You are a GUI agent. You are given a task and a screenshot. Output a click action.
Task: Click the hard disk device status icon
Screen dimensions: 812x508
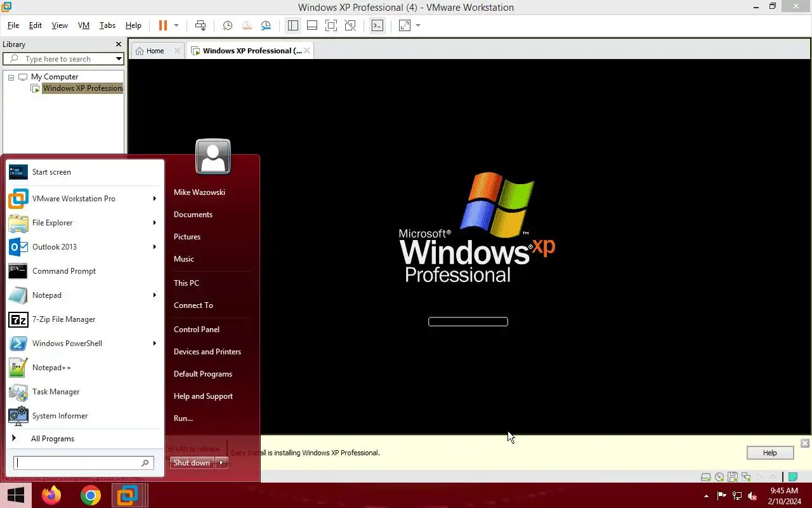click(705, 477)
